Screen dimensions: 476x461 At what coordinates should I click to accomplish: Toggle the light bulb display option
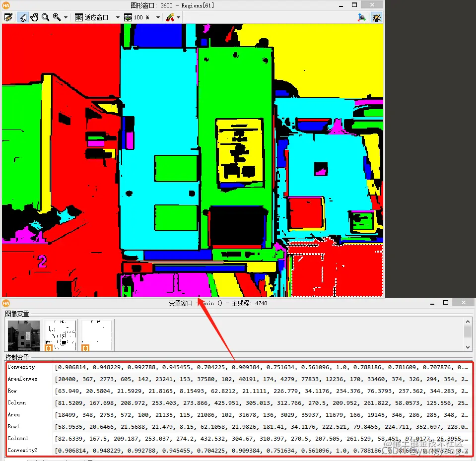pyautogui.click(x=376, y=17)
